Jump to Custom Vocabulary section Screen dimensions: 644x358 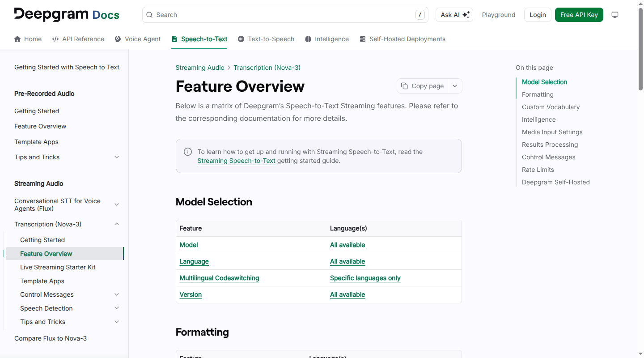pos(551,107)
